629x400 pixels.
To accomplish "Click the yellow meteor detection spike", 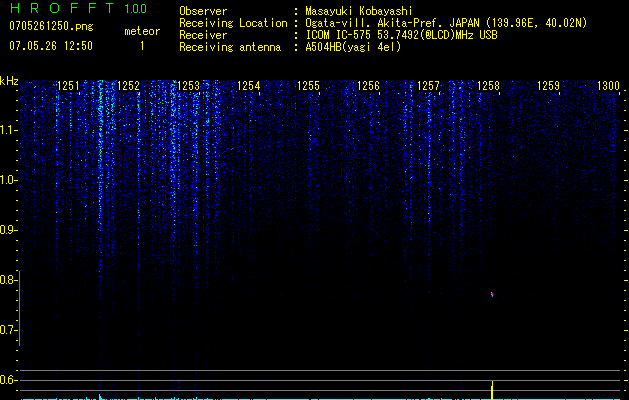I will point(492,390).
